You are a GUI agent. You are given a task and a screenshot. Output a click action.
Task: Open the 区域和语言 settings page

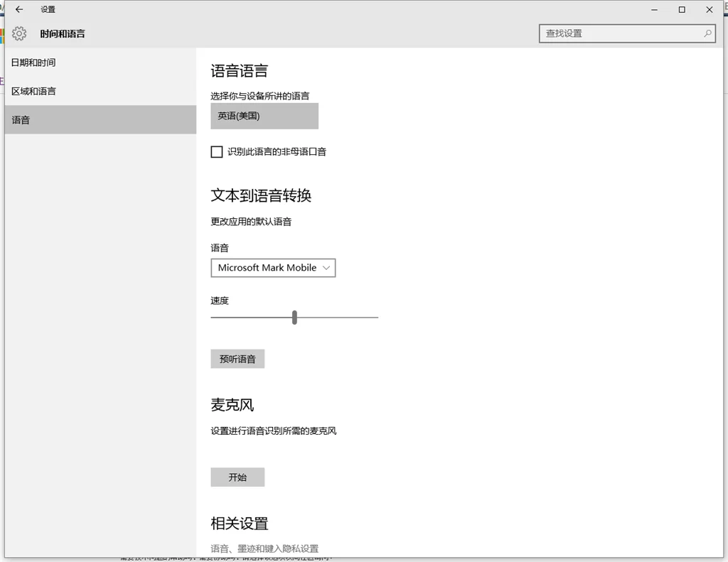(34, 91)
